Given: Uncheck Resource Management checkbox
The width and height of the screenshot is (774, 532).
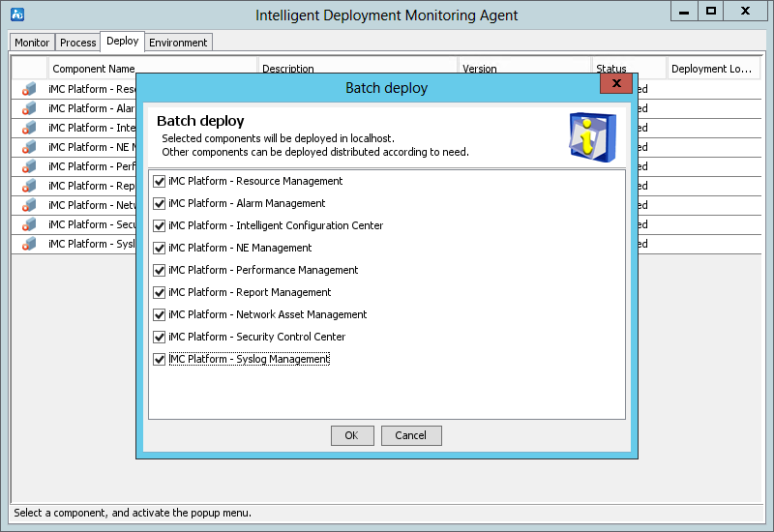Looking at the screenshot, I should tap(159, 182).
